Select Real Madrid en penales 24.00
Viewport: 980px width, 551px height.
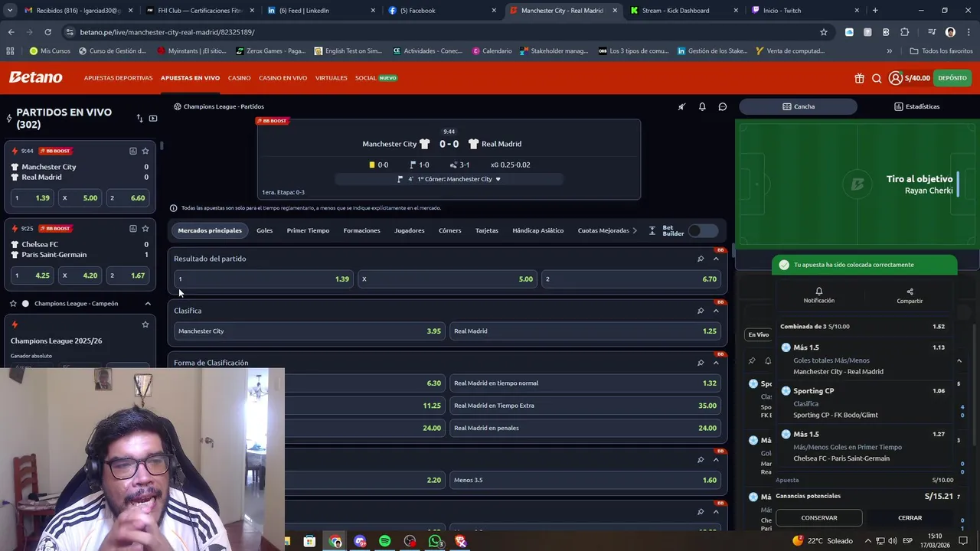tap(586, 429)
